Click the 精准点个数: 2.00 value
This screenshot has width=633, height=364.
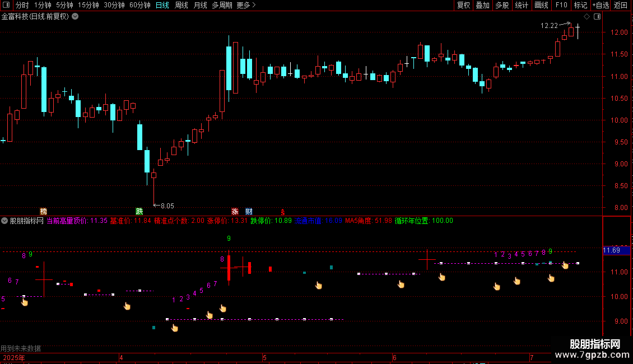pyautogui.click(x=179, y=221)
